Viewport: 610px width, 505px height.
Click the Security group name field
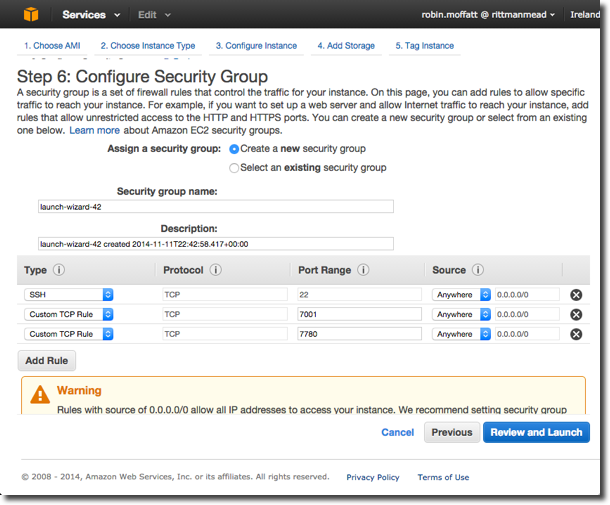tap(214, 207)
